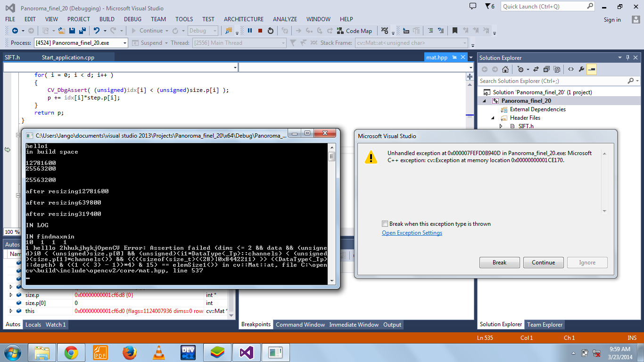Open Solution Explorer window options dropdown
Viewport: 644px width, 362px height.
coord(620,58)
